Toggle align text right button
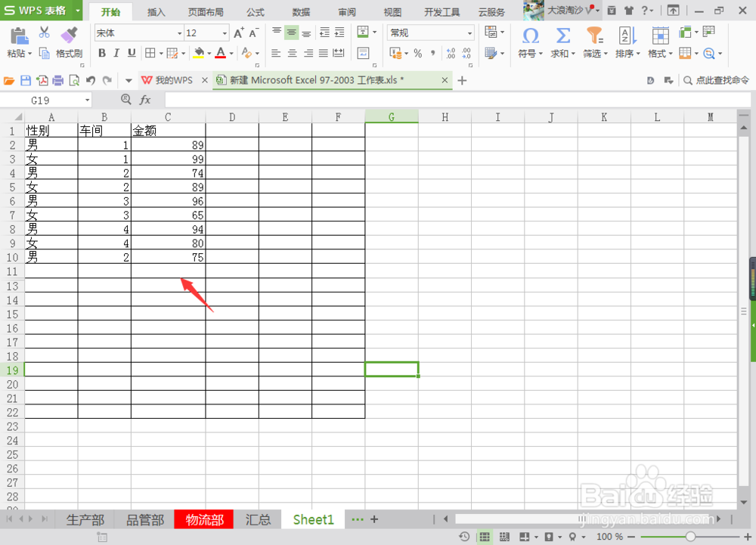756x545 pixels. (x=308, y=53)
